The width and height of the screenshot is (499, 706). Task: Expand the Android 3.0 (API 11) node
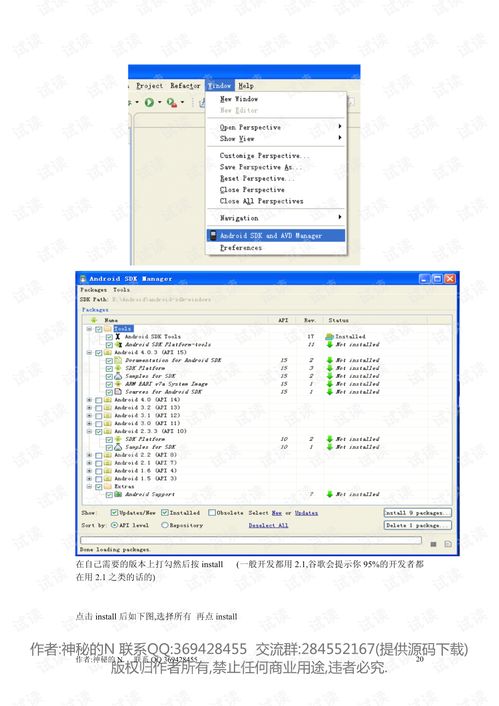click(89, 423)
